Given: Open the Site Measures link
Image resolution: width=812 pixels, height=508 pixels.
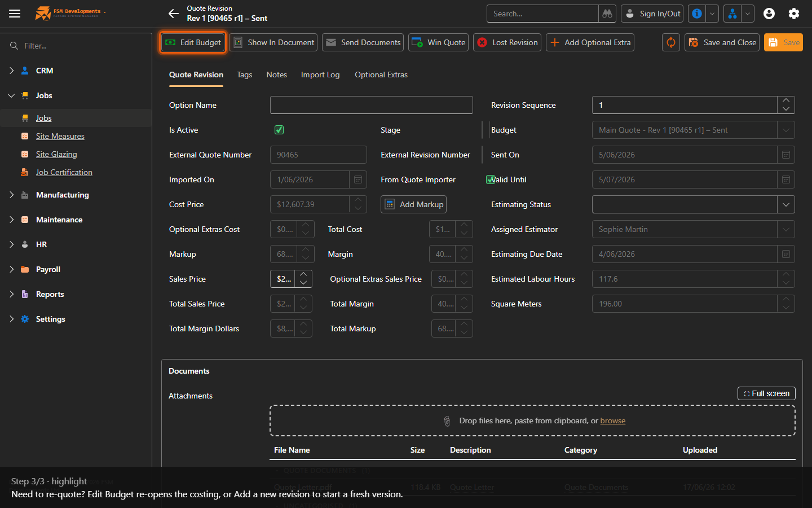Looking at the screenshot, I should coord(60,136).
